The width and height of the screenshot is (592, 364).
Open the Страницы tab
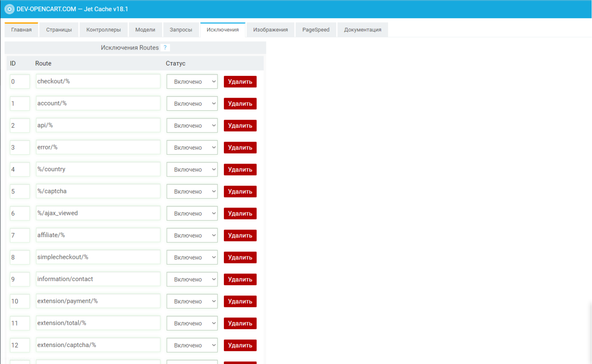click(x=59, y=30)
